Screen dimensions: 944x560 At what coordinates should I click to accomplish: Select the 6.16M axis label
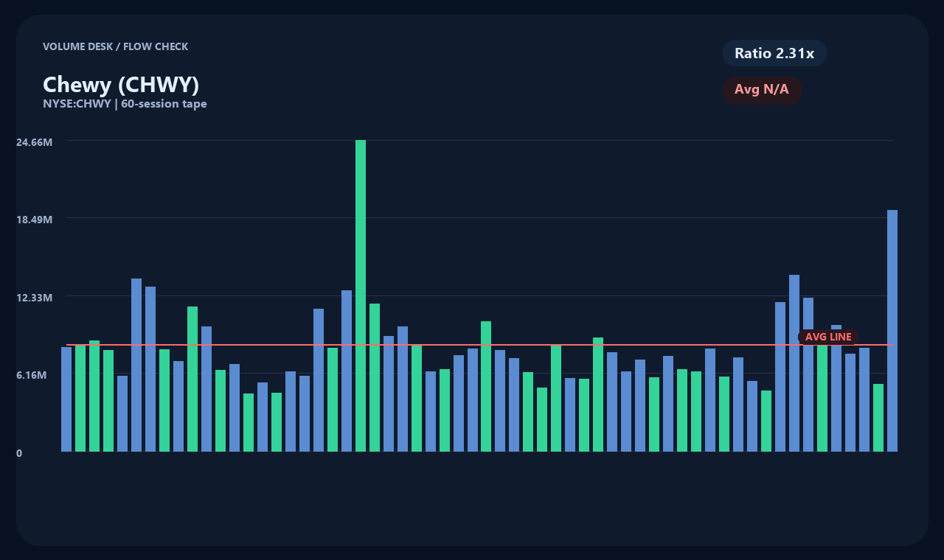click(x=32, y=375)
